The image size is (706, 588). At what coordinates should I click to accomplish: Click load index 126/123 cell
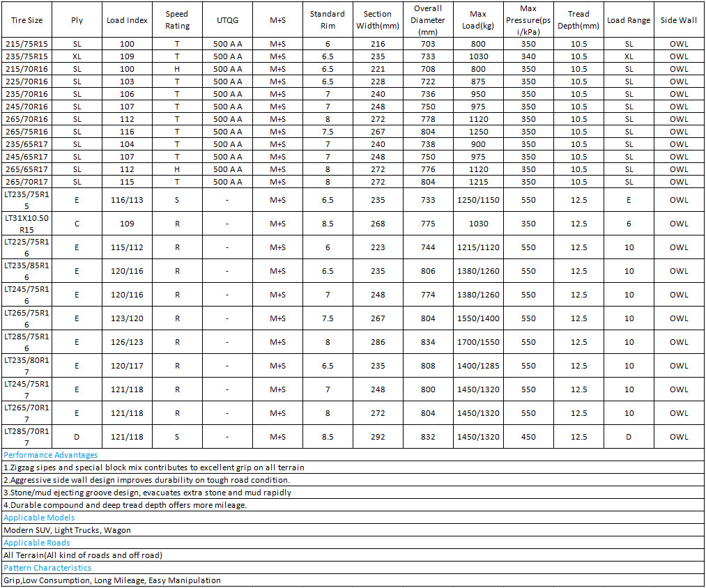(127, 342)
